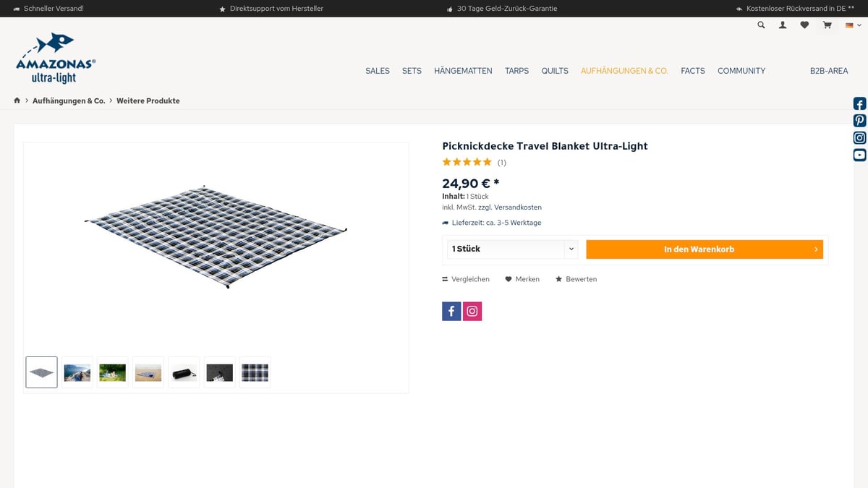868x488 pixels.
Task: Open the HÄNGEMATTEN menu item
Action: [x=463, y=71]
